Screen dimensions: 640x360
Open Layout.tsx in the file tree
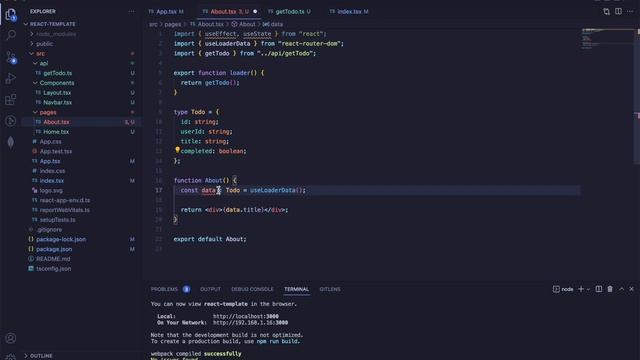[x=57, y=93]
